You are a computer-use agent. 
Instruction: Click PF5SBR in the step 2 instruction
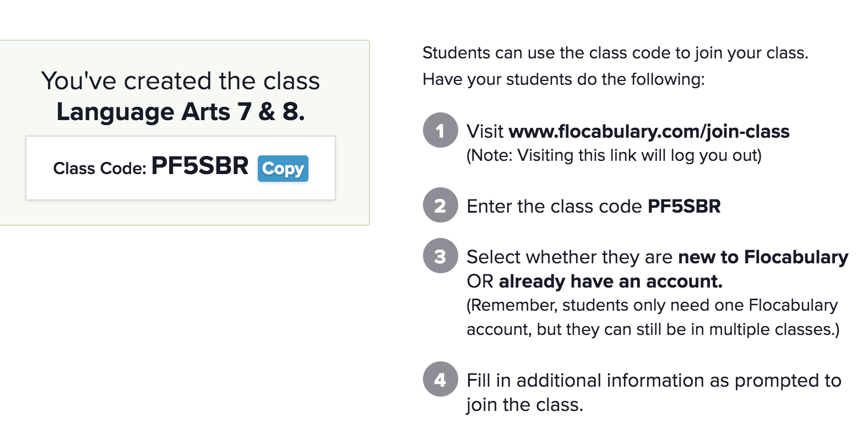pos(684,207)
